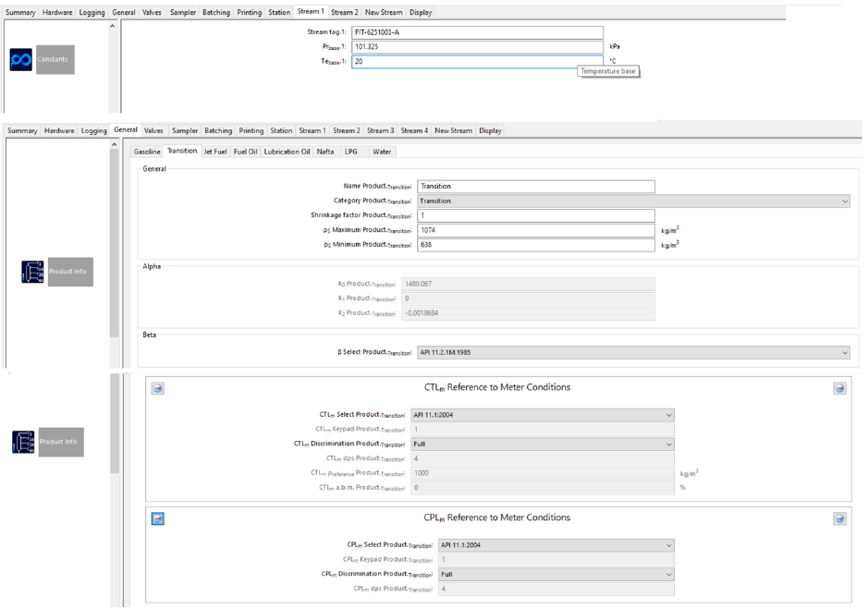
Task: Open Summary tab in top window
Action: click(x=20, y=12)
